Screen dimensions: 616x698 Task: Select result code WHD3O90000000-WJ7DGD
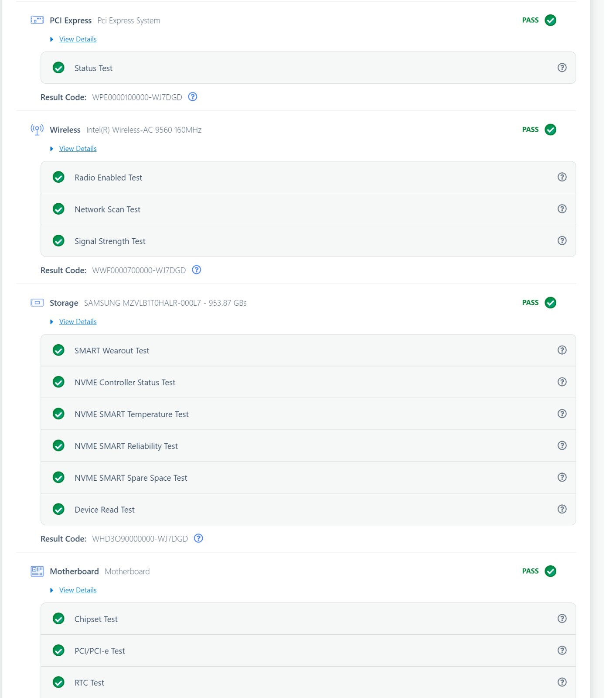(x=140, y=539)
